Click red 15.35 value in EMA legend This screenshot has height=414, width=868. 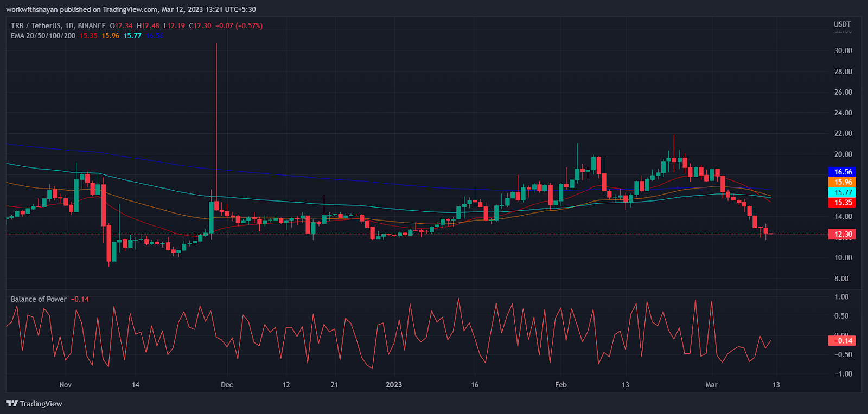click(88, 36)
